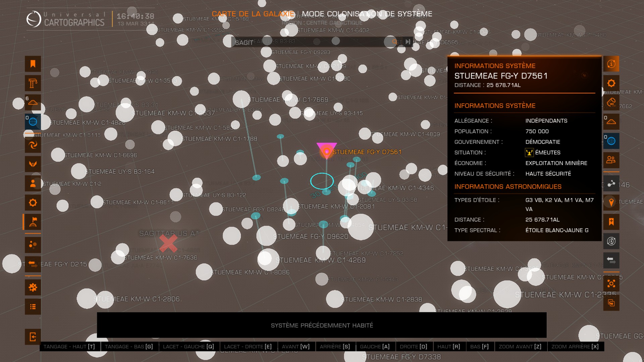The image size is (644, 362).
Task: Open the left sidebar icon with count 6
Action: coord(33,102)
